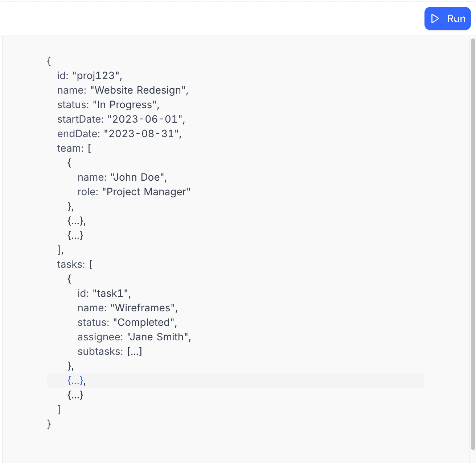This screenshot has width=476, height=463.
Task: Expand the last collapsed task object
Action: click(75, 395)
